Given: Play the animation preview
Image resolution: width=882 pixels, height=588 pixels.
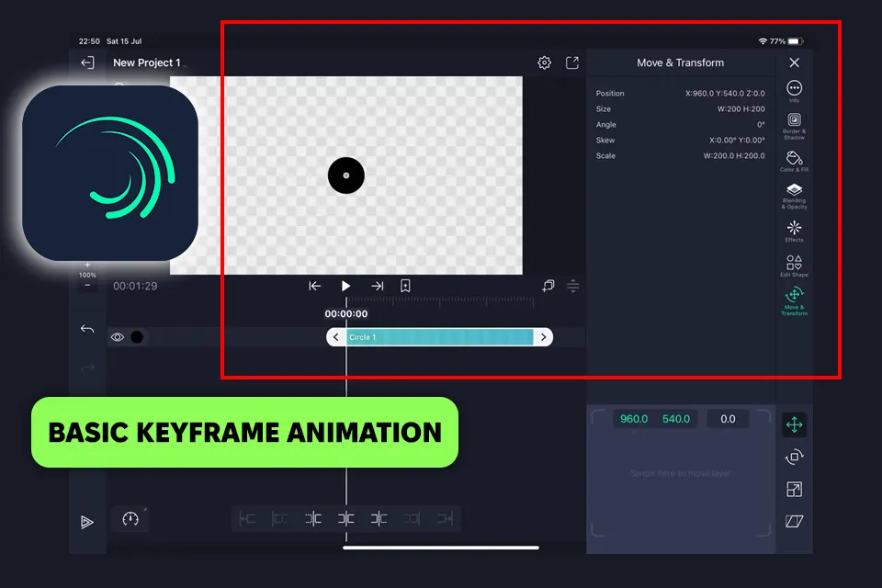Looking at the screenshot, I should (345, 286).
